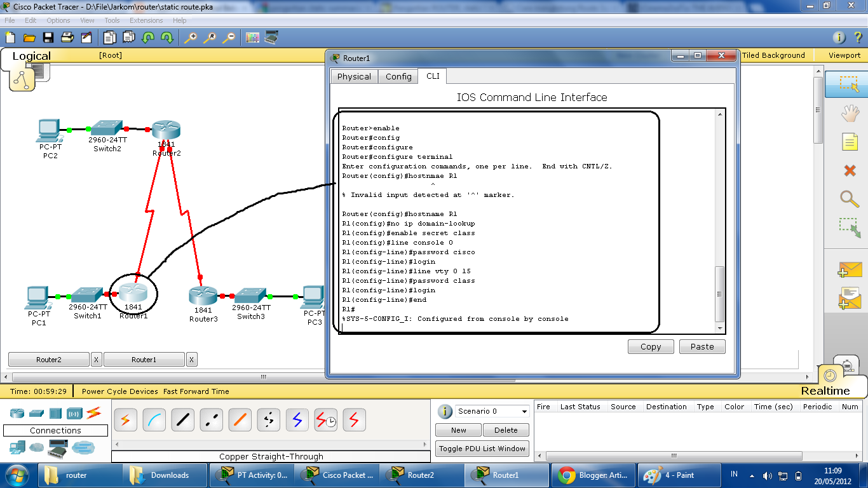868x488 pixels.
Task: Click the Tiled Background button
Action: click(773, 55)
